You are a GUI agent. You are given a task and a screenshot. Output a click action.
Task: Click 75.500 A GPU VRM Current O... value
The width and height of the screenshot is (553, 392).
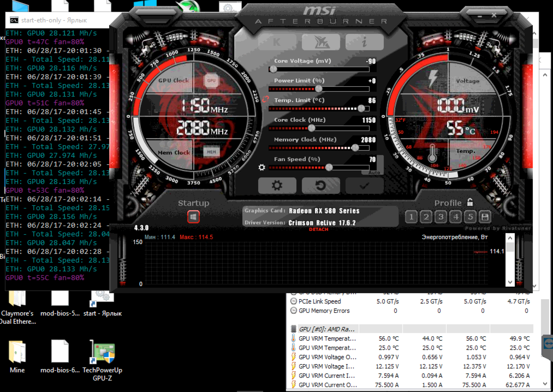pos(386,385)
